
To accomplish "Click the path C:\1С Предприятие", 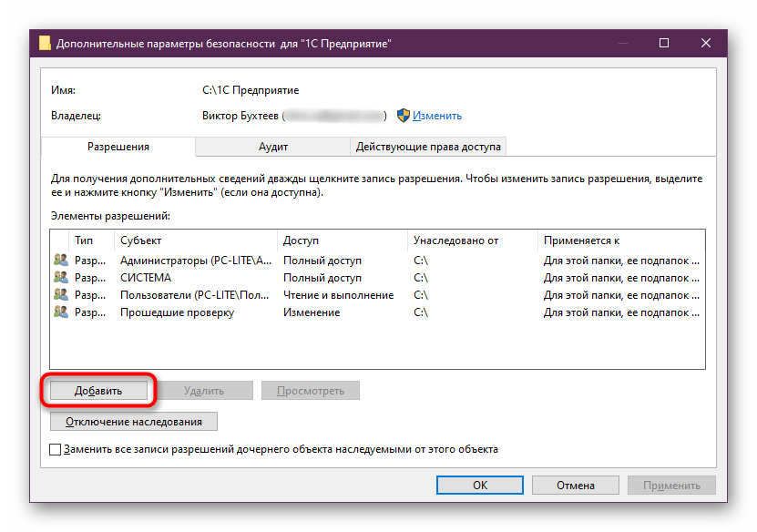I will (251, 90).
